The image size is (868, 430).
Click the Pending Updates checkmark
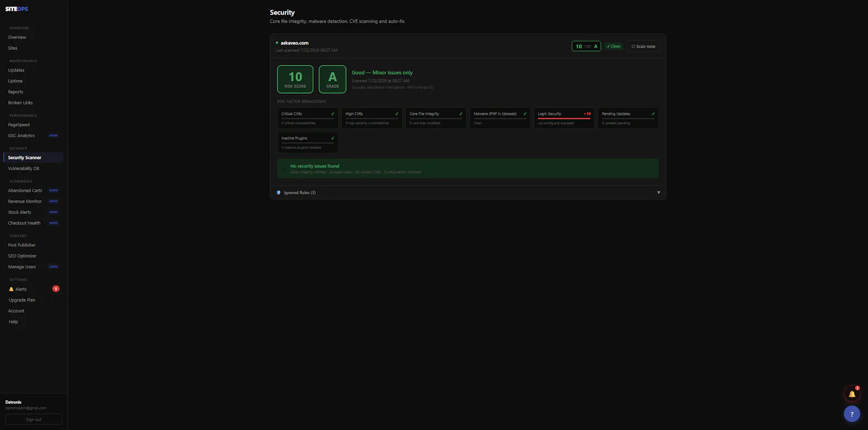(653, 114)
